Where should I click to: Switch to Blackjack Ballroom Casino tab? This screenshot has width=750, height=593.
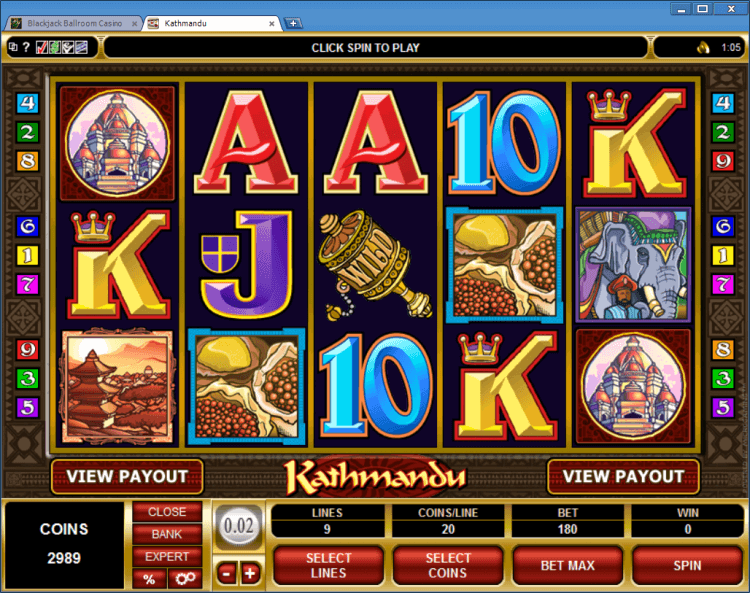(74, 23)
